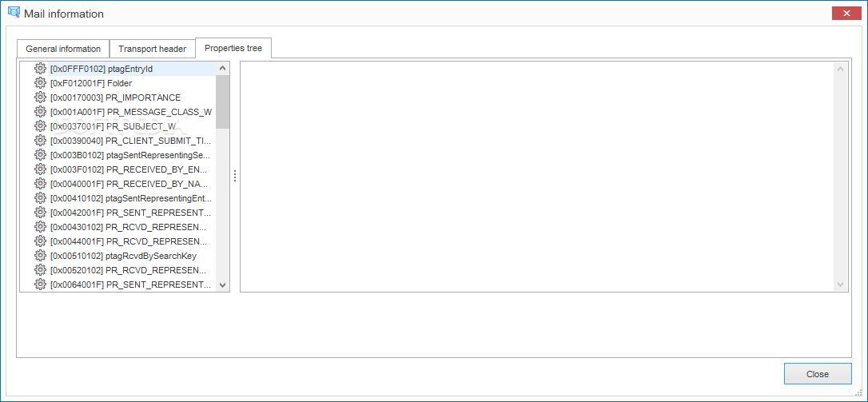This screenshot has width=868, height=402.
Task: Click the gear icon beside PR_SUBJECT_W
Action: (x=40, y=126)
